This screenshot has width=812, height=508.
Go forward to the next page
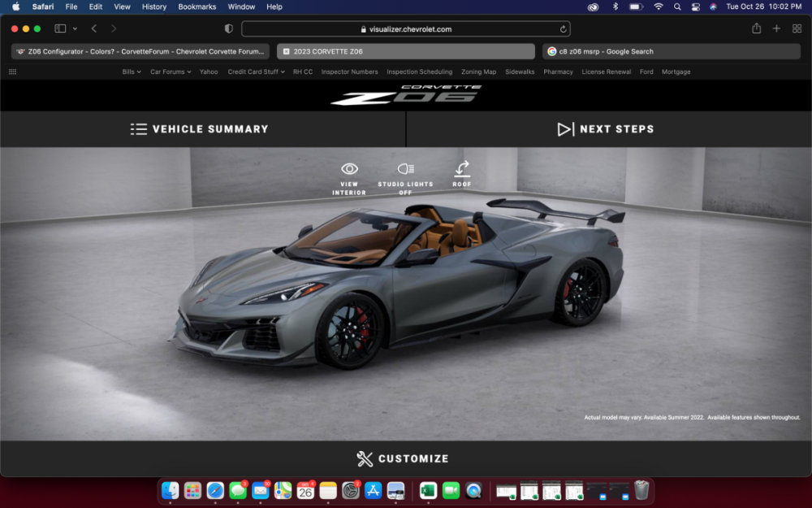[114, 28]
